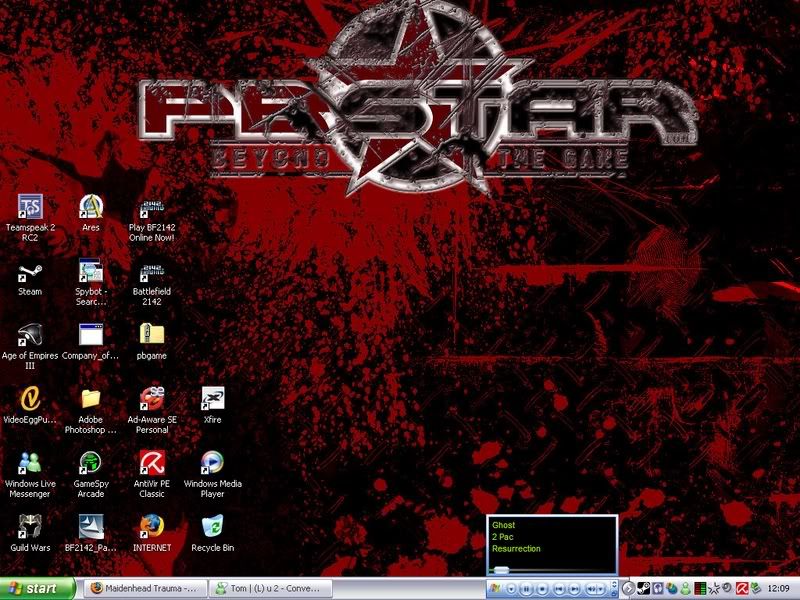Select the Steam desktop shortcut
Screen dimensions: 800x600
click(x=30, y=278)
